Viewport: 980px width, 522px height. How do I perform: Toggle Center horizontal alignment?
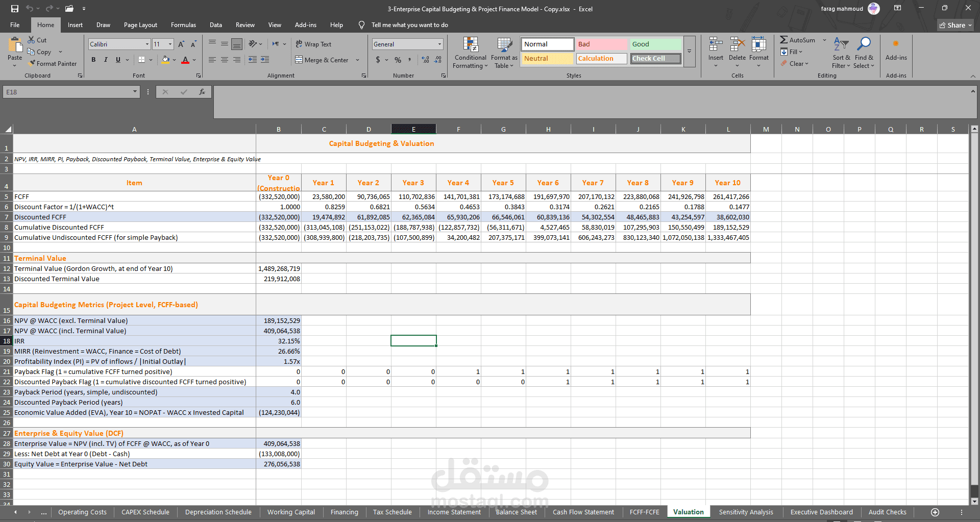coord(225,60)
